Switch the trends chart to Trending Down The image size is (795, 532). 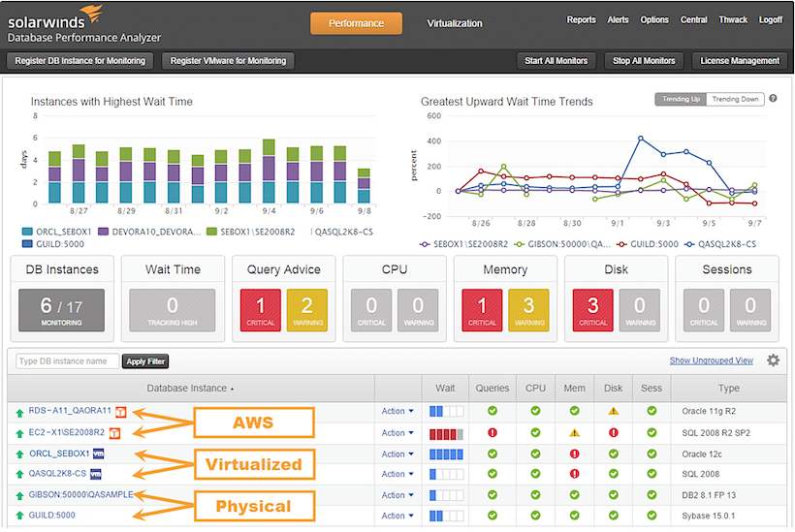tap(734, 99)
